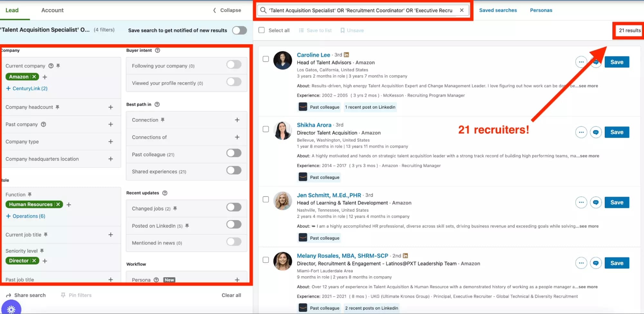Clear all applied filters
Viewport: 644px width, 314px height.
coord(231,295)
